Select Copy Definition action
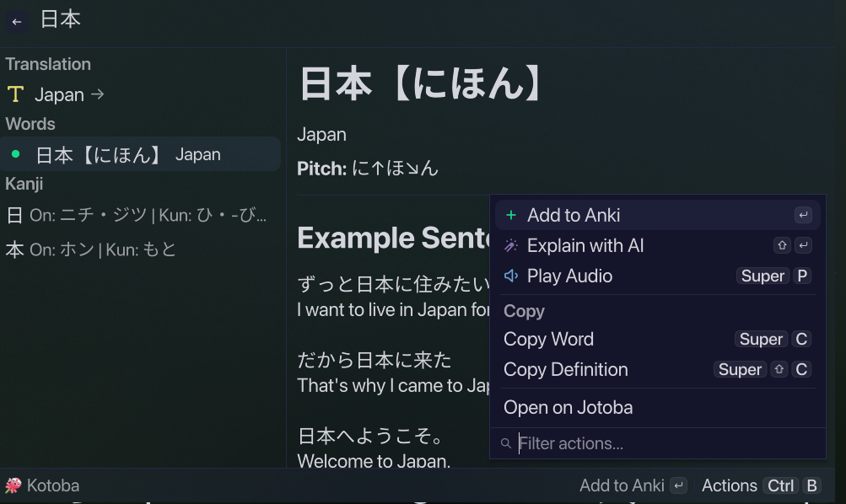 658,370
